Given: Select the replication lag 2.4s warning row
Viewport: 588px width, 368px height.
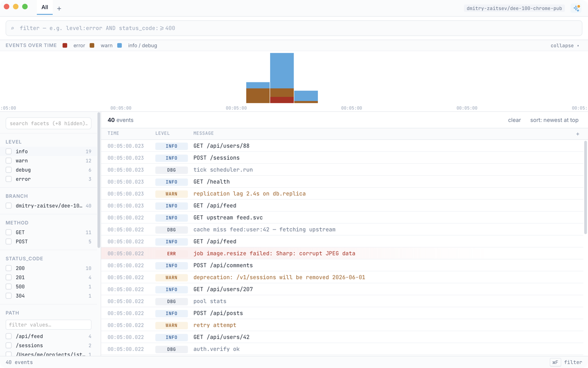Looking at the screenshot, I should coord(342,194).
